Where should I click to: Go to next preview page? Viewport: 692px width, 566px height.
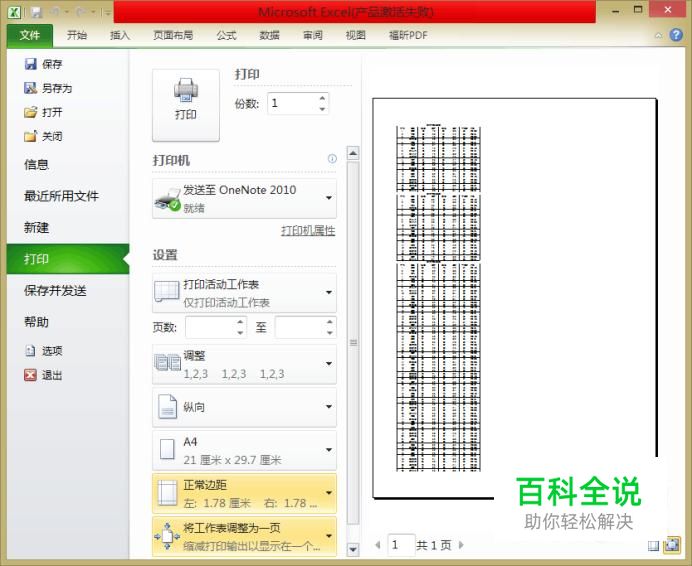click(461, 545)
